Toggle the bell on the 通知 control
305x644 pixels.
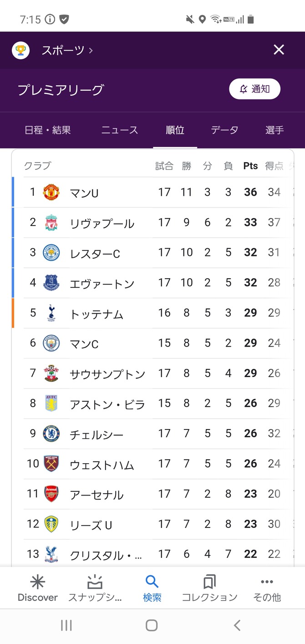click(x=244, y=89)
